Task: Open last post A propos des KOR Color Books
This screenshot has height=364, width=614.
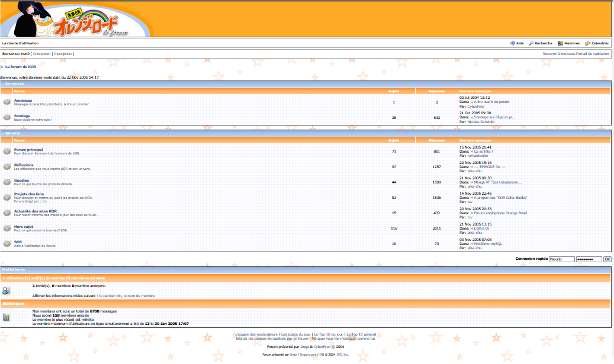Action: [x=500, y=198]
